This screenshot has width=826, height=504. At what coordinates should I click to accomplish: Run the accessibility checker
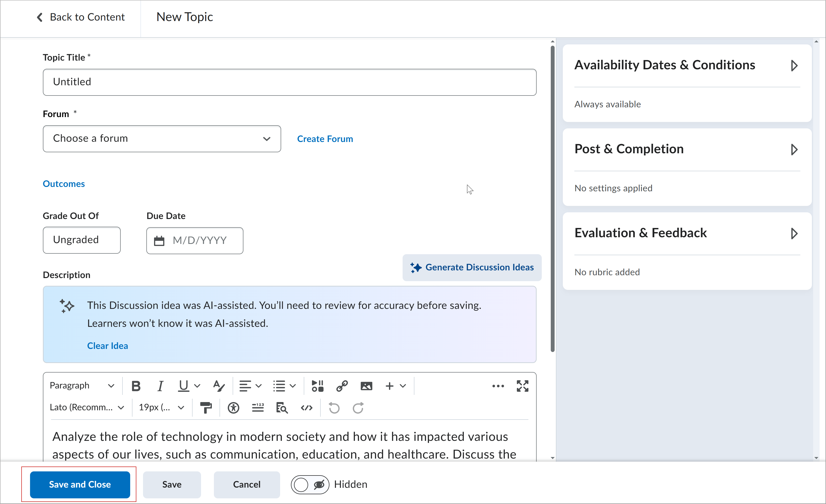[x=233, y=408]
